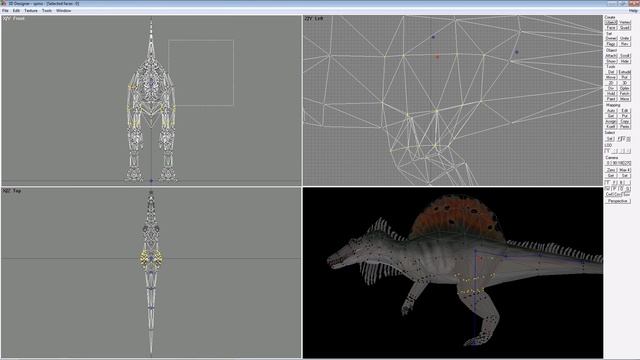Screen dimensions: 640x360
Task: Open the Help menu
Action: point(633,11)
